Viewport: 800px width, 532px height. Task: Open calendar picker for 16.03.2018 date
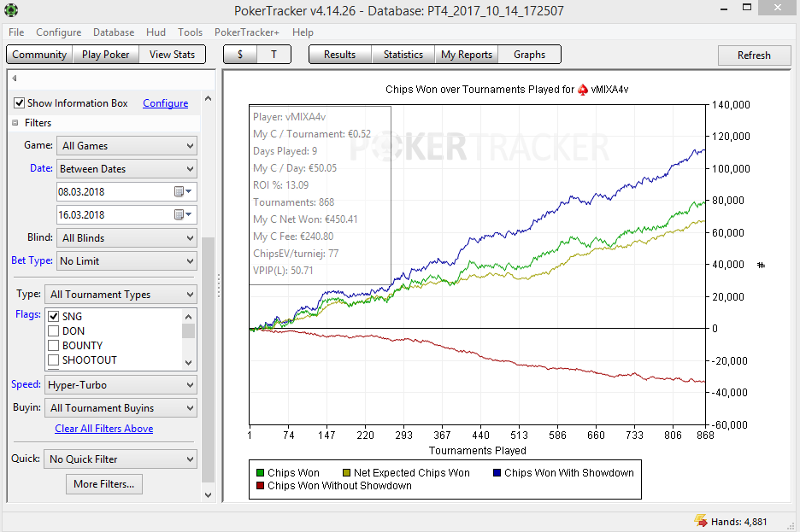click(183, 214)
